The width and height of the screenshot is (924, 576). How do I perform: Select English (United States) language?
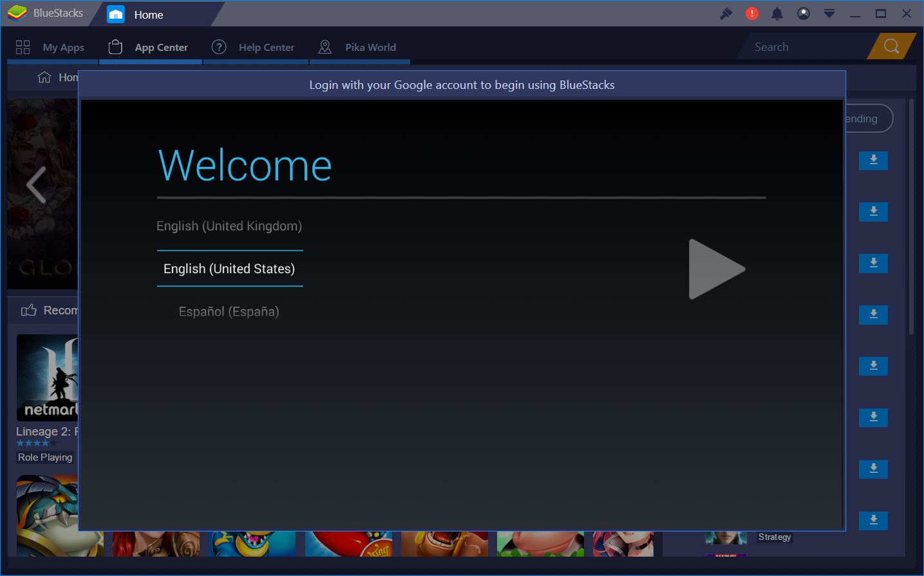coord(229,269)
